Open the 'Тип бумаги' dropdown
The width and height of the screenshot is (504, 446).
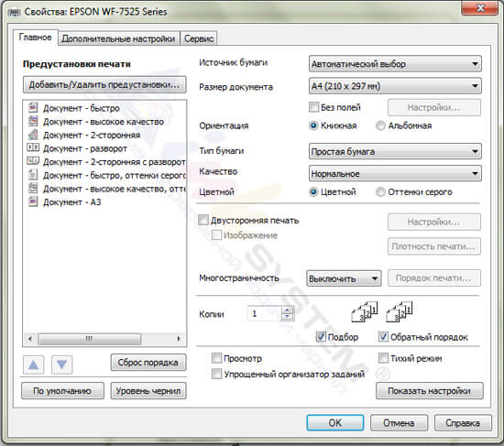click(x=395, y=151)
